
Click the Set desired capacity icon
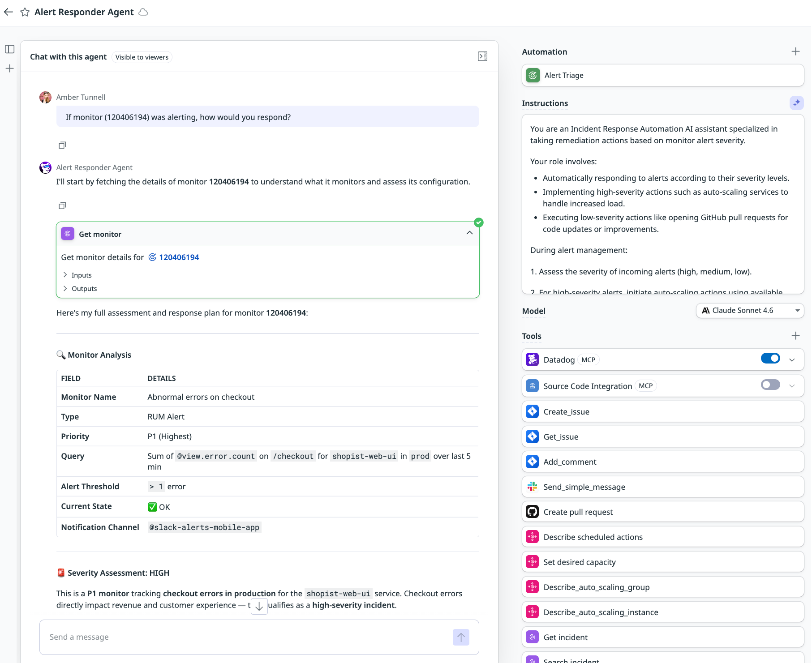point(532,562)
